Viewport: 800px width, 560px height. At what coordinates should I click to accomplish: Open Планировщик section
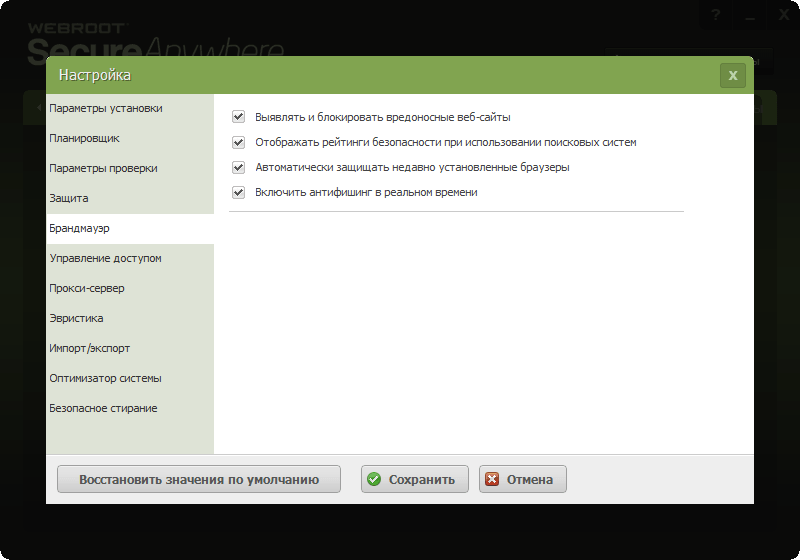click(130, 138)
